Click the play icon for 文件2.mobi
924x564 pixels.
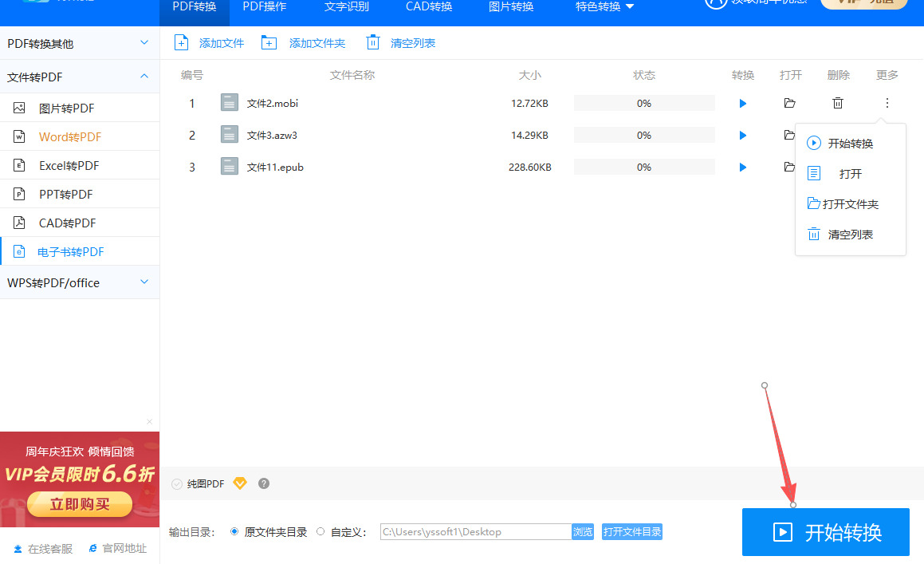tap(743, 104)
